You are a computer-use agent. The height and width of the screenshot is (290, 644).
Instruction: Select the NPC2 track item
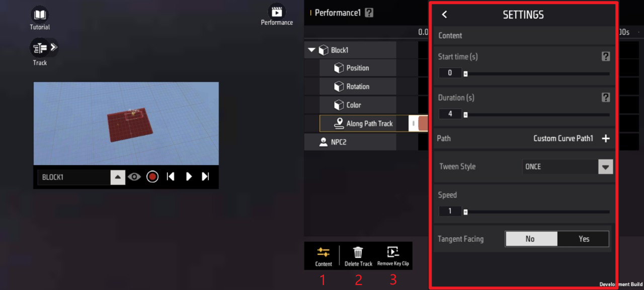(338, 142)
